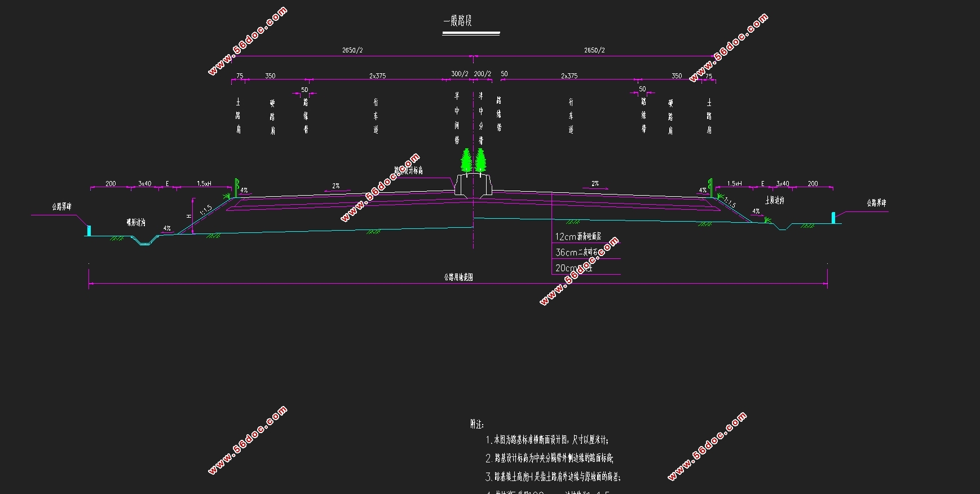Click the drawing title "一般路段"
The image size is (980, 494).
coord(457,21)
